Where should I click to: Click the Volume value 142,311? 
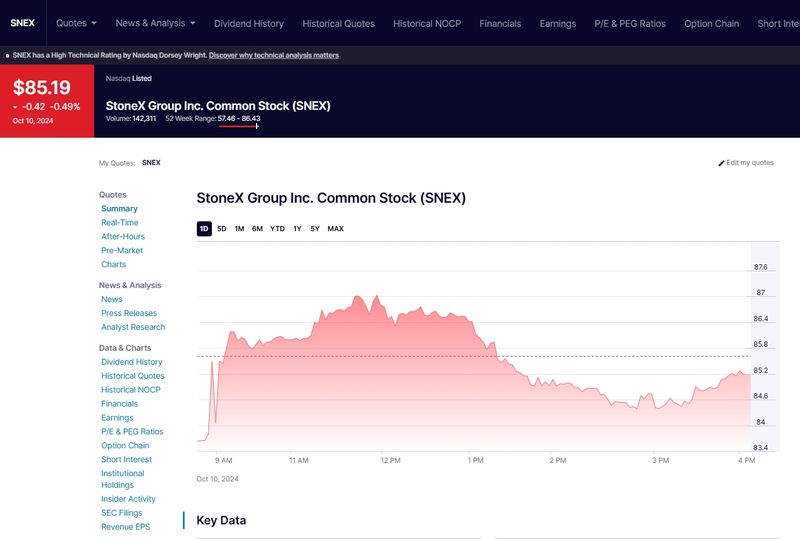(x=144, y=118)
